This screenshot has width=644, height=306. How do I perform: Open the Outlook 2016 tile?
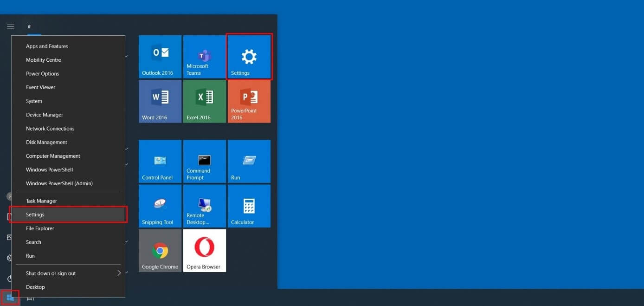[160, 56]
